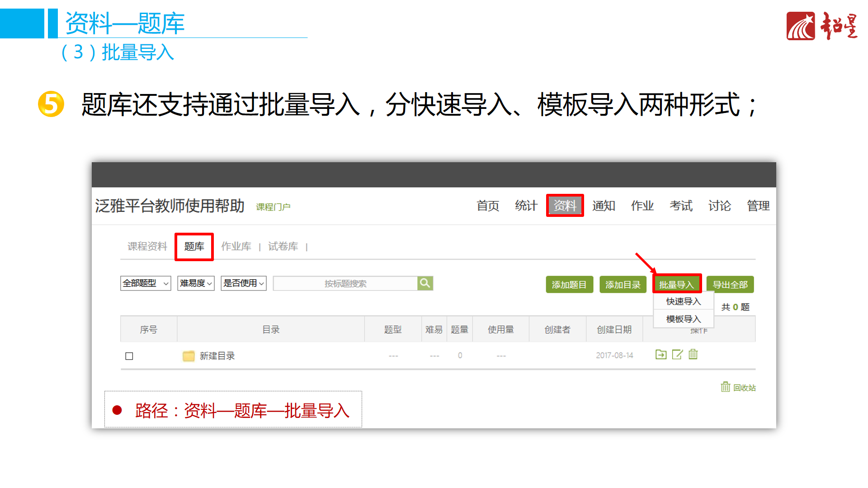Click the green search magnifier icon

coord(425,283)
